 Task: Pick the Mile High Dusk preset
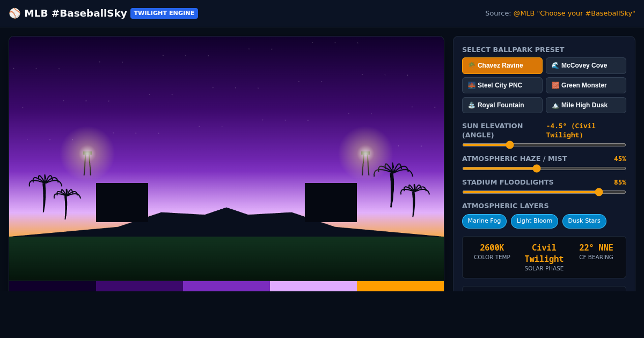pos(586,105)
